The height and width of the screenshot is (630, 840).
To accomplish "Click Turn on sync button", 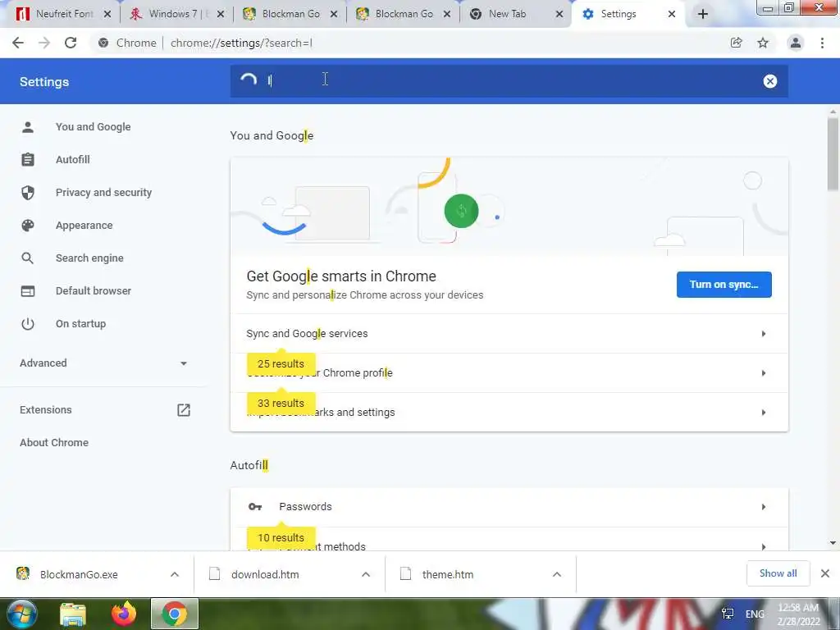I will (x=724, y=285).
